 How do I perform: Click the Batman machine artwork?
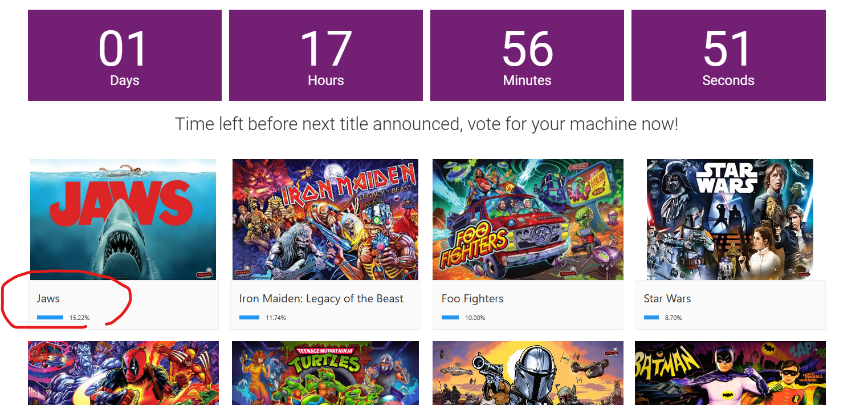(730, 373)
